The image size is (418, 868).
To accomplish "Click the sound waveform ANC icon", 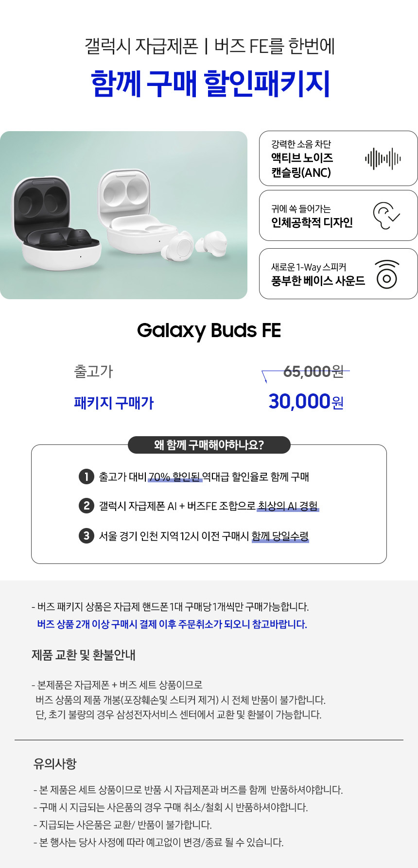I will [383, 159].
